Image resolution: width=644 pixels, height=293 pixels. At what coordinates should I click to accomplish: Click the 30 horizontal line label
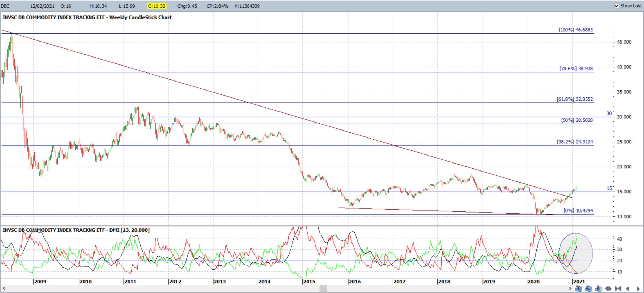click(x=609, y=113)
